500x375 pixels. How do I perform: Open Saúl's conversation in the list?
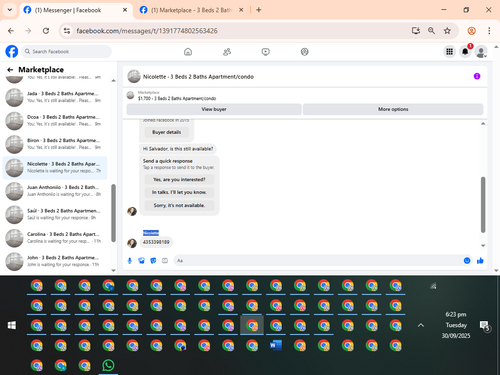coord(55,214)
